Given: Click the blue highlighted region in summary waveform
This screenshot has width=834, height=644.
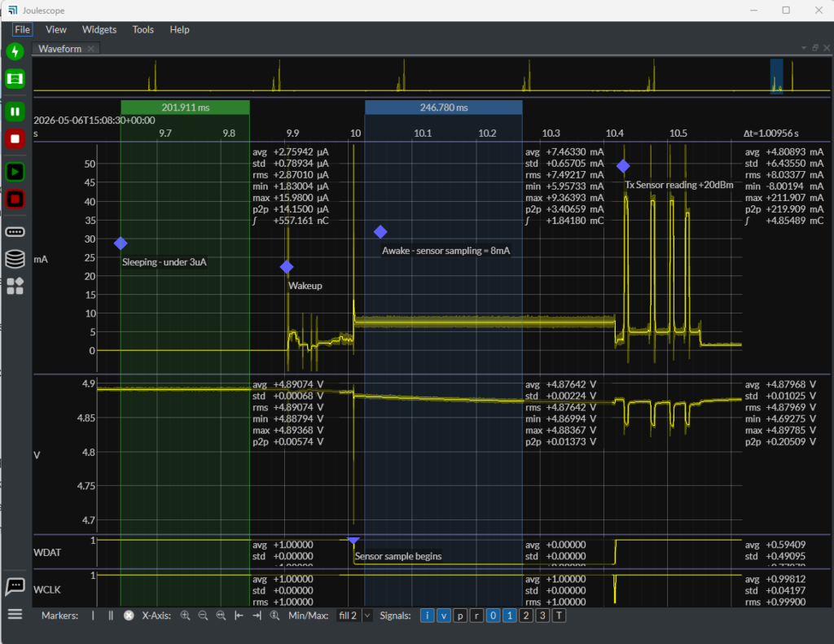Looking at the screenshot, I should click(776, 77).
